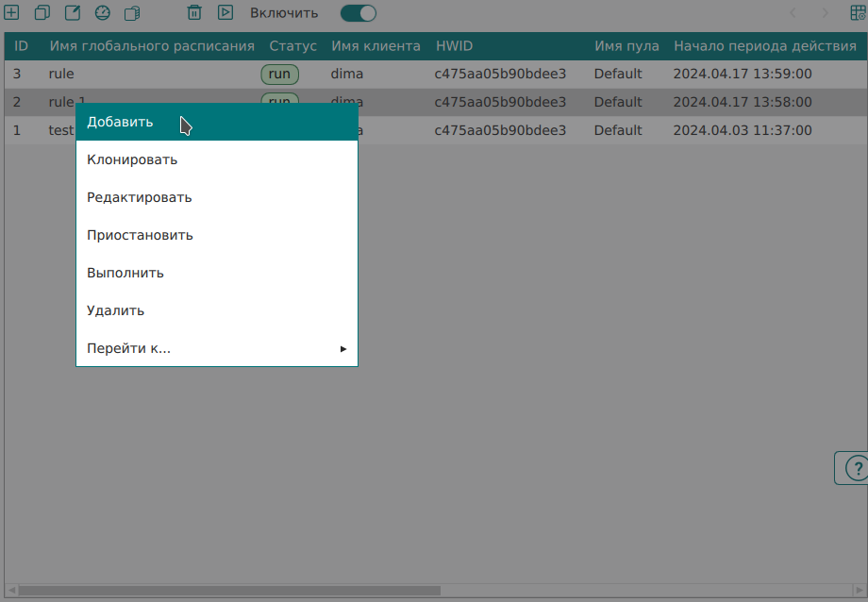The width and height of the screenshot is (868, 602).
Task: Click the trash delete icon
Action: pos(194,13)
